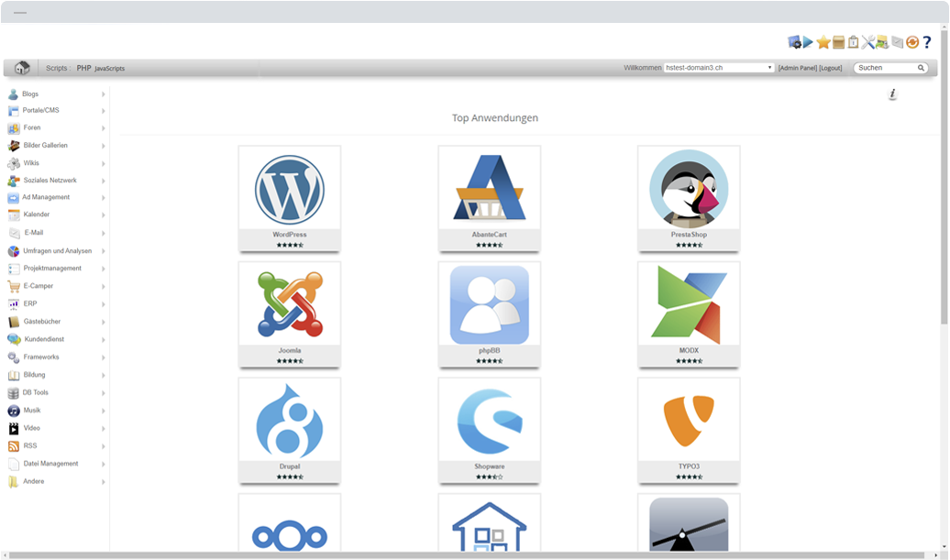Open ratings via the gold star icon
Image resolution: width=950 pixels, height=560 pixels.
[x=823, y=42]
